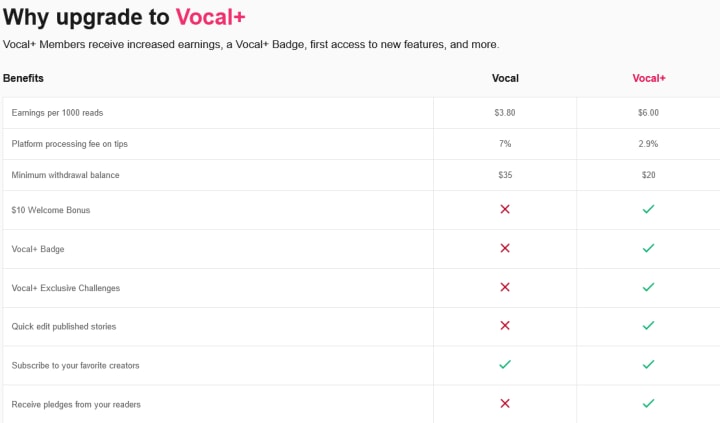Click red X for Receive pledges from readers
Image resolution: width=720 pixels, height=423 pixels.
pyautogui.click(x=505, y=404)
